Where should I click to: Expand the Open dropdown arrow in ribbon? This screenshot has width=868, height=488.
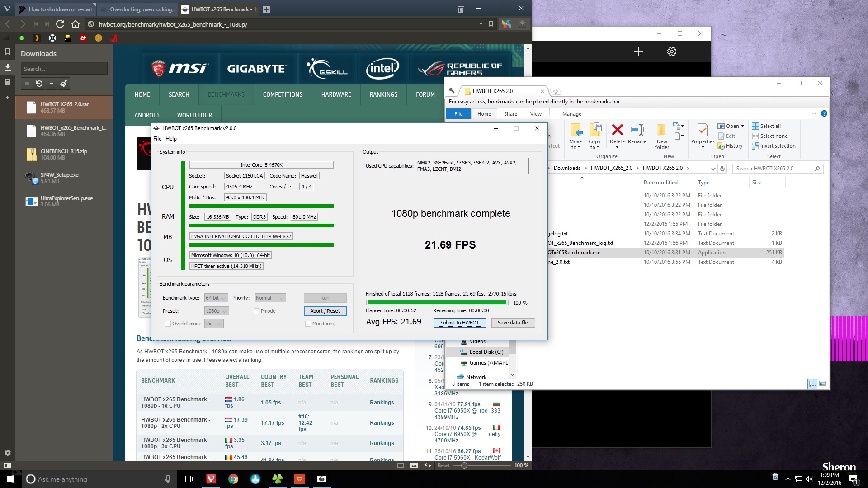(742, 126)
